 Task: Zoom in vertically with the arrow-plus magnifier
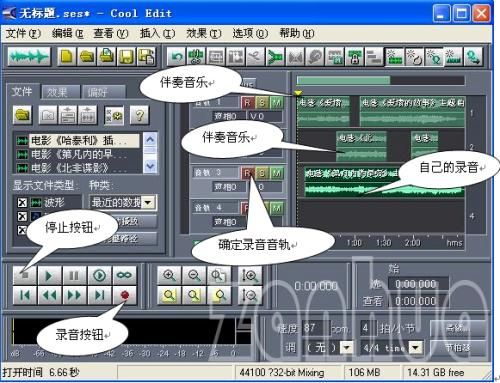click(x=250, y=276)
